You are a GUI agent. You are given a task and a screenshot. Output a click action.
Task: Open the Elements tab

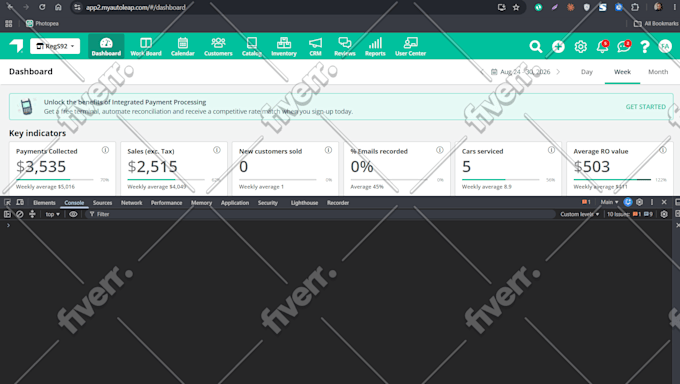[44, 203]
